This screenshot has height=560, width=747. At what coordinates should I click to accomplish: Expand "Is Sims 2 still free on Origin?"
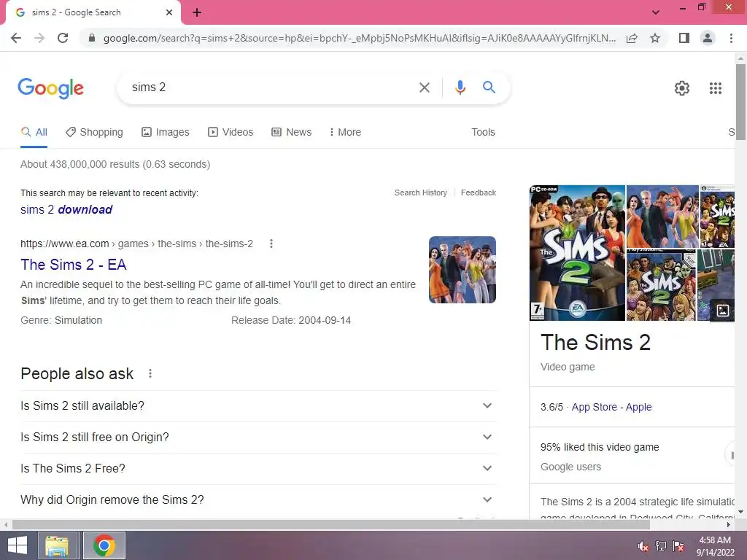[258, 437]
